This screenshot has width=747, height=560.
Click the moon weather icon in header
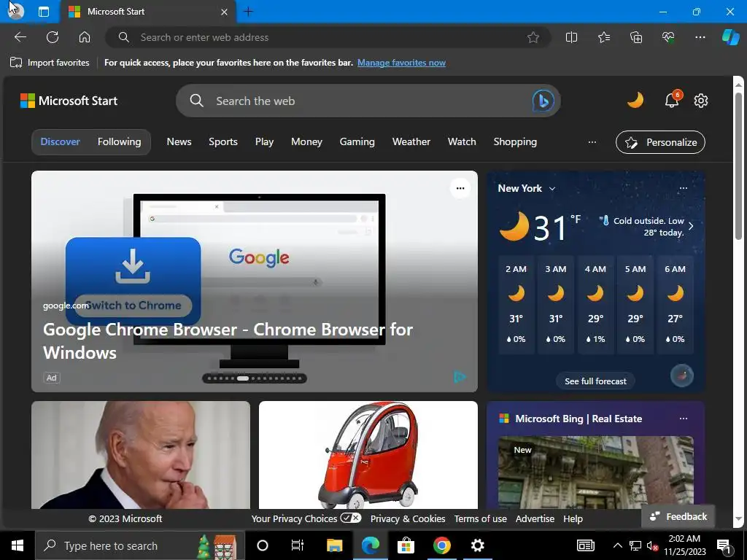[635, 101]
